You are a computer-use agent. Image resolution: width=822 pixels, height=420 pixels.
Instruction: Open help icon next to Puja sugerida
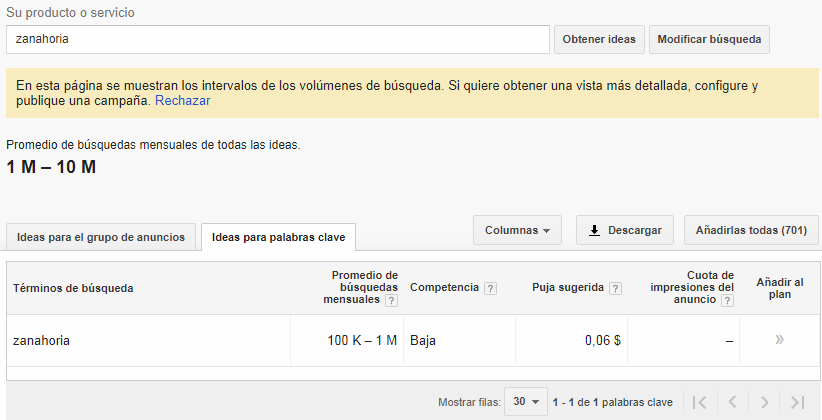coord(616,288)
